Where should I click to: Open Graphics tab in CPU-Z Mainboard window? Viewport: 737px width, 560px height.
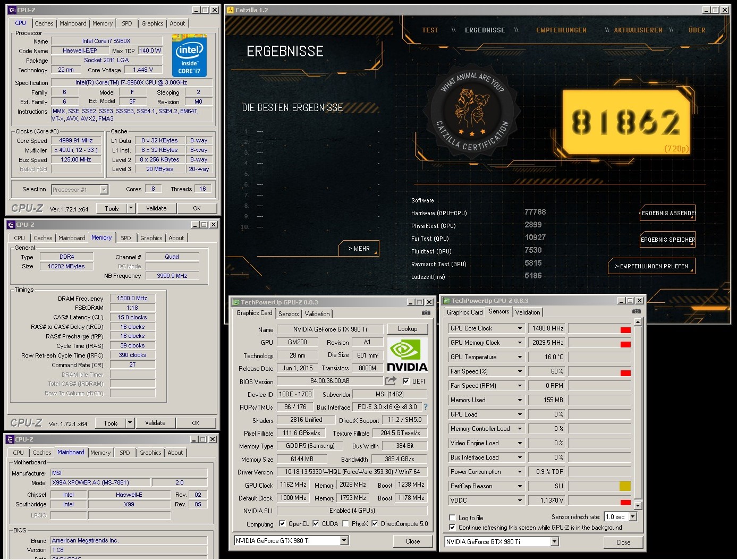coord(150,453)
